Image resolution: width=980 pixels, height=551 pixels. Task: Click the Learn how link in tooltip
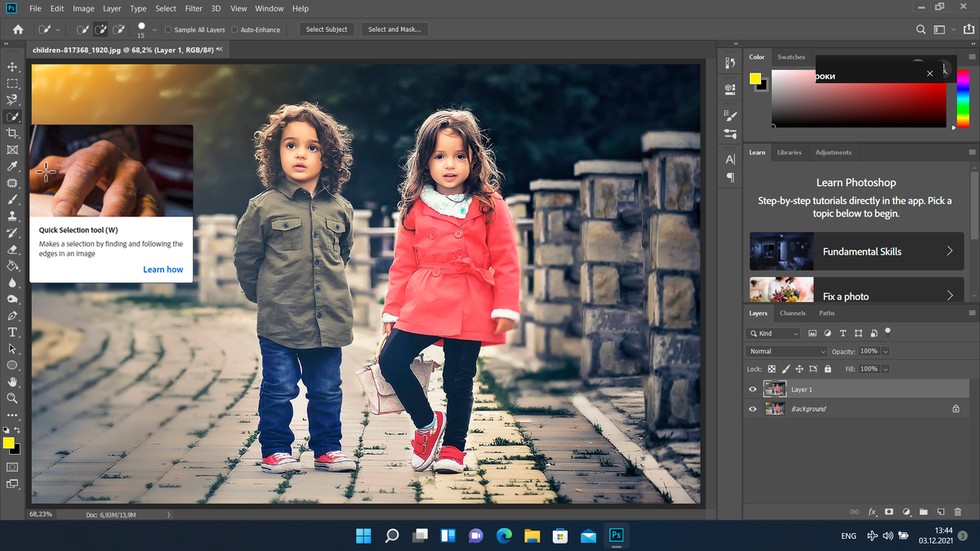pos(163,269)
